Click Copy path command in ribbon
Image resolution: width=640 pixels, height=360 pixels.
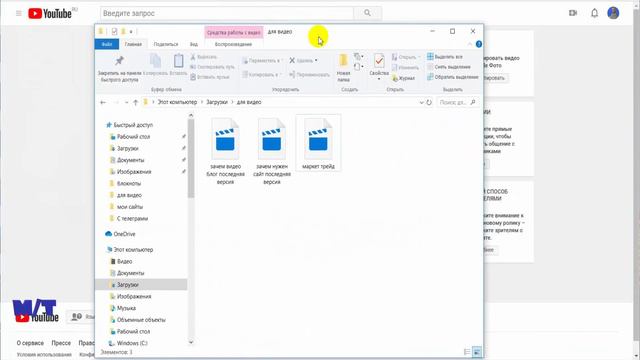pos(212,67)
